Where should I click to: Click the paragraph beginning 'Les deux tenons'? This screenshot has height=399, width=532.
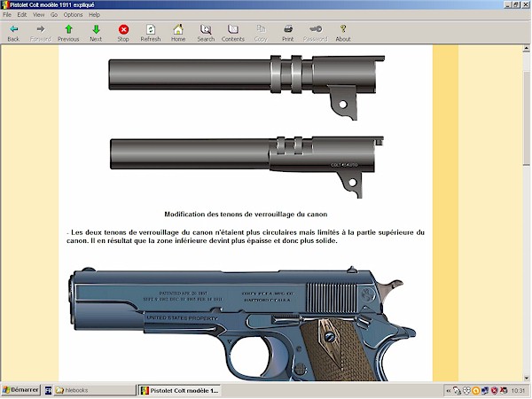tap(246, 237)
